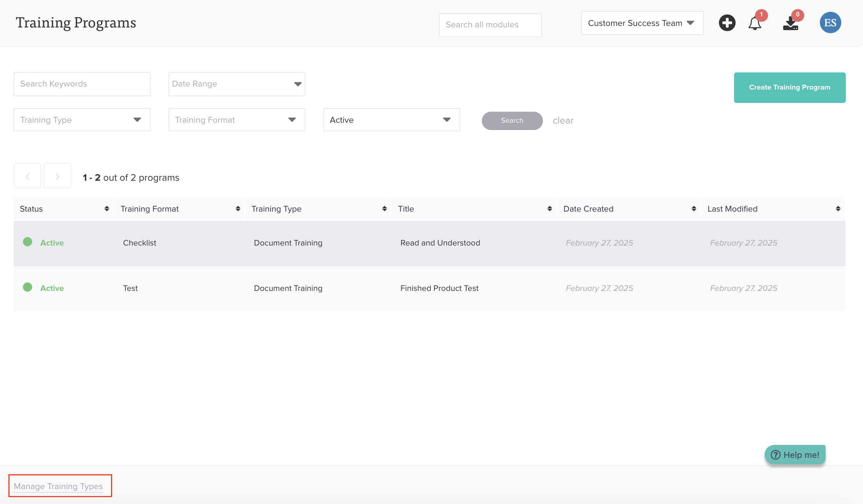Open the Training Format filter dropdown
The width and height of the screenshot is (863, 504).
237,120
